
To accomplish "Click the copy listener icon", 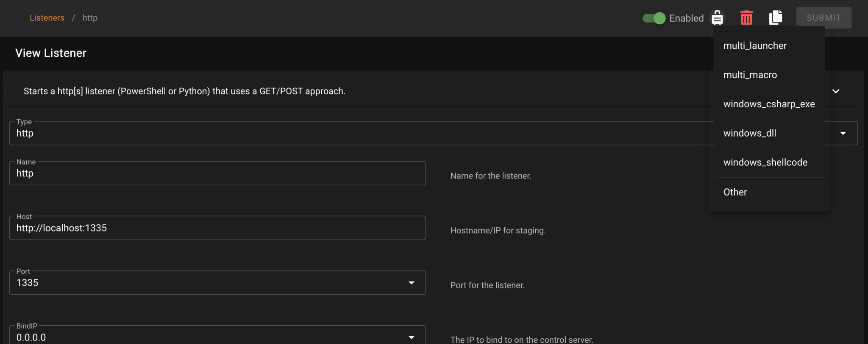I will click(x=776, y=18).
